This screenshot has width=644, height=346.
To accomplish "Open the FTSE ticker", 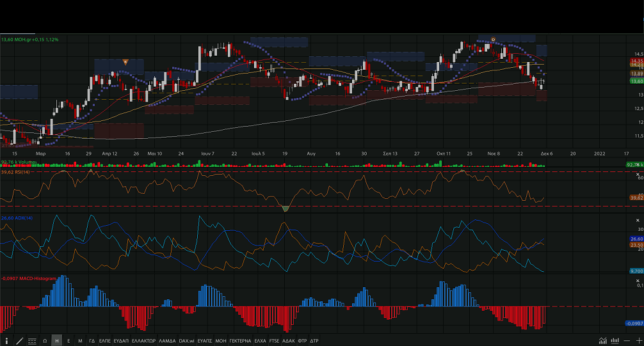I will tap(274, 341).
